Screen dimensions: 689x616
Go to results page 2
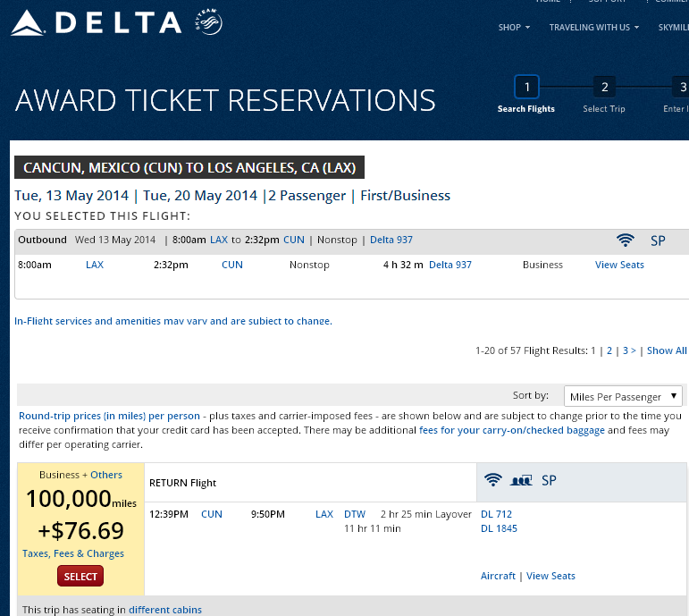[609, 350]
